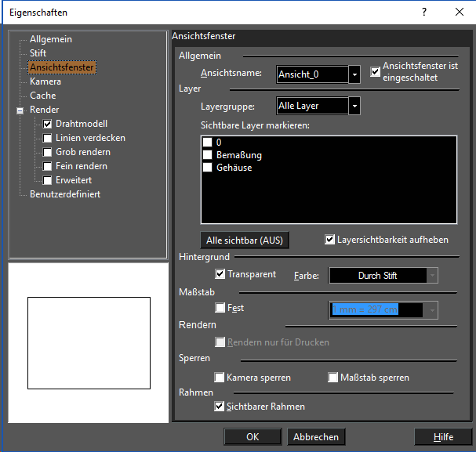Open the Ansichtsname dropdown arrow
The width and height of the screenshot is (476, 452).
pos(354,74)
